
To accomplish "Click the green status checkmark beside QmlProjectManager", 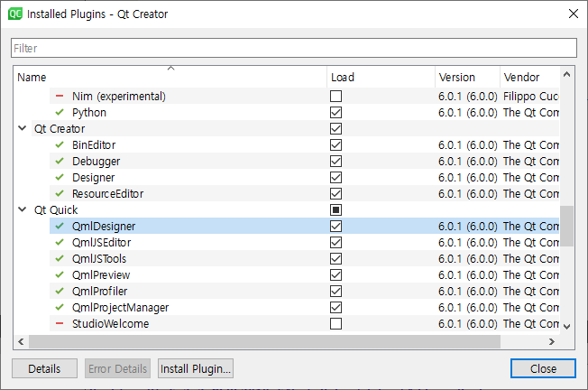I will pyautogui.click(x=60, y=308).
